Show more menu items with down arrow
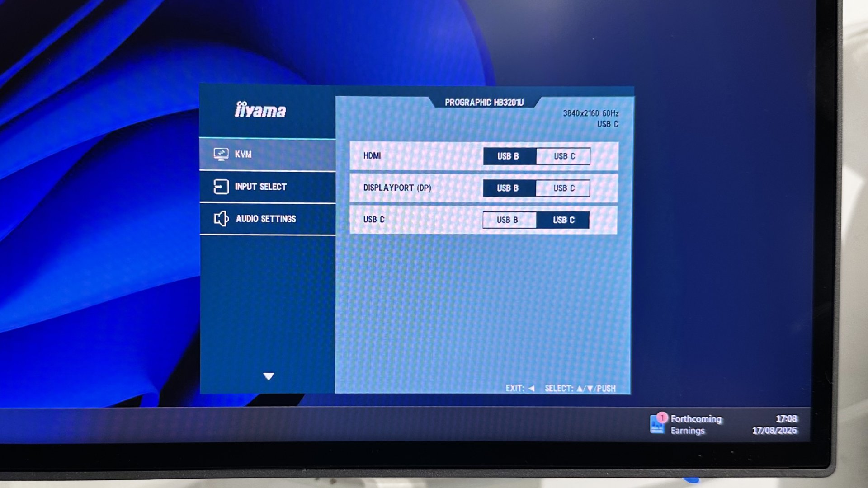Screen dimensions: 868x488 [x=269, y=376]
